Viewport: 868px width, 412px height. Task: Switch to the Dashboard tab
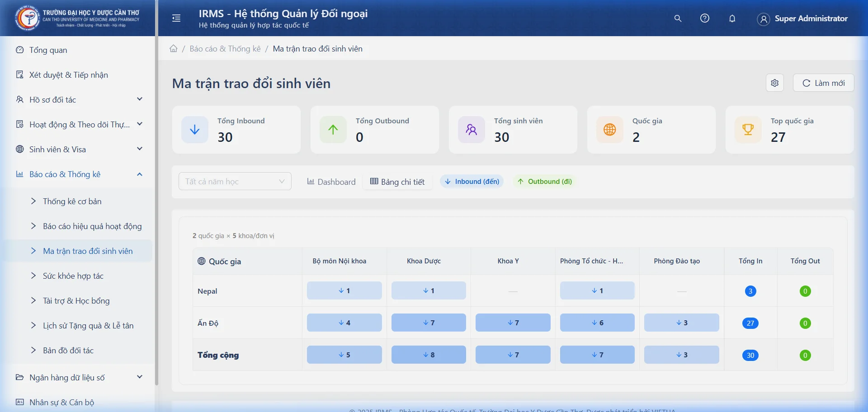pos(331,182)
